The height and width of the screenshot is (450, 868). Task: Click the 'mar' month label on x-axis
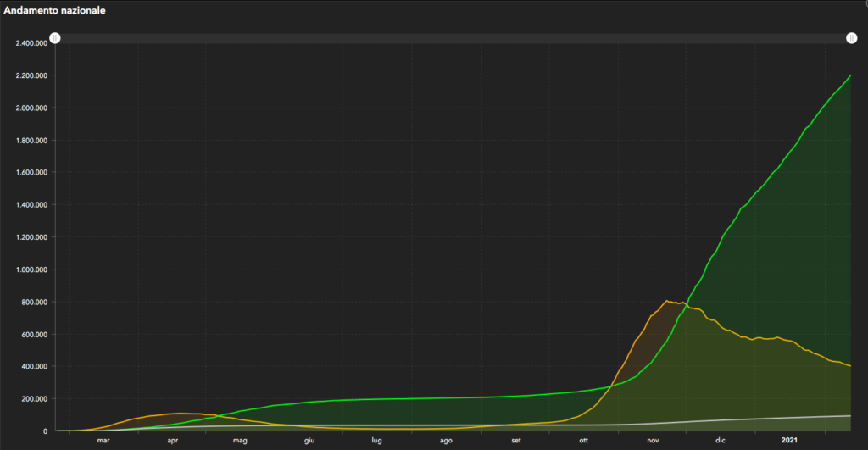click(x=103, y=441)
